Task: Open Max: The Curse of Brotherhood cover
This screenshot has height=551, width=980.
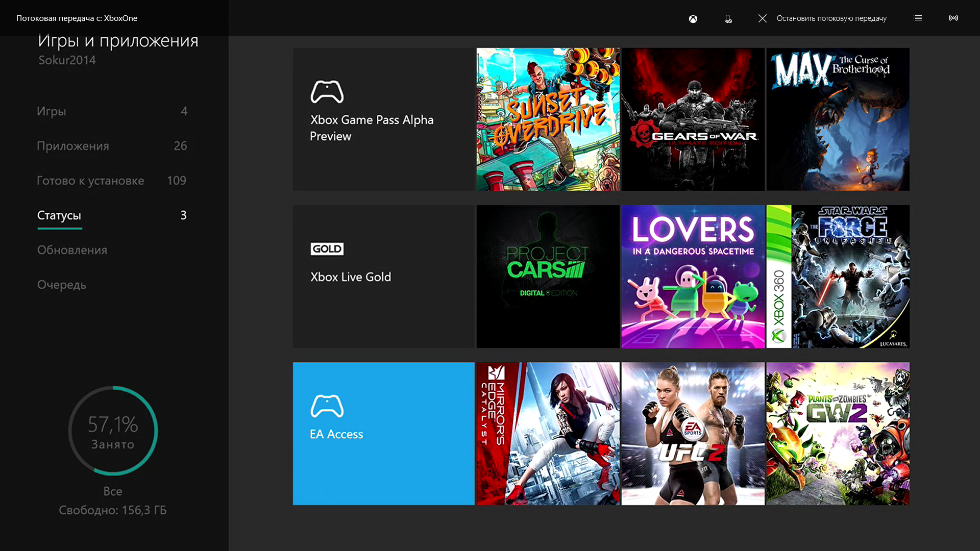Action: point(838,119)
